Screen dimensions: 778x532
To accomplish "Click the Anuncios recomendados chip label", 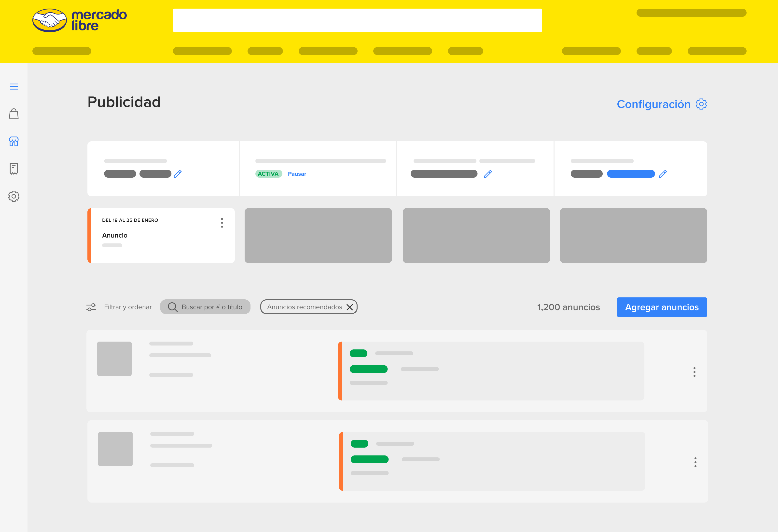I will 304,307.
